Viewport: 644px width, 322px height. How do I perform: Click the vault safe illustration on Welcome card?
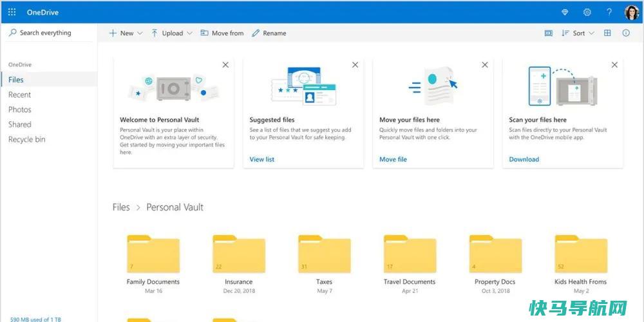click(x=173, y=88)
